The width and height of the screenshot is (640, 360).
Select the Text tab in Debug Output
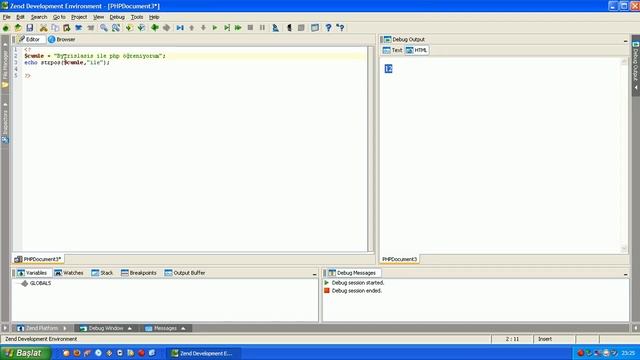[x=392, y=50]
